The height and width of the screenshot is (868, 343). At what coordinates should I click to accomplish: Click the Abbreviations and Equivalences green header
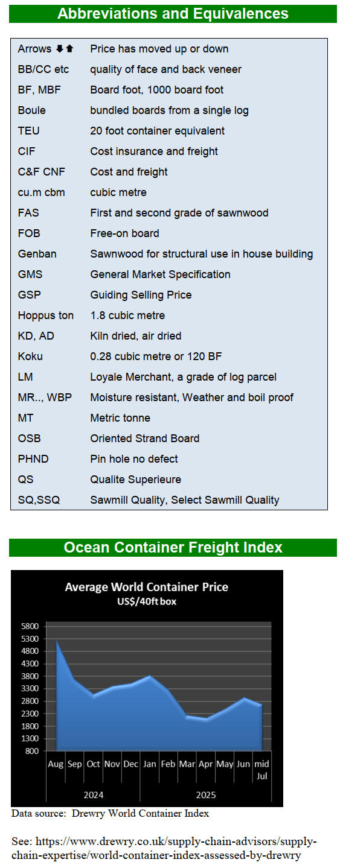click(173, 14)
